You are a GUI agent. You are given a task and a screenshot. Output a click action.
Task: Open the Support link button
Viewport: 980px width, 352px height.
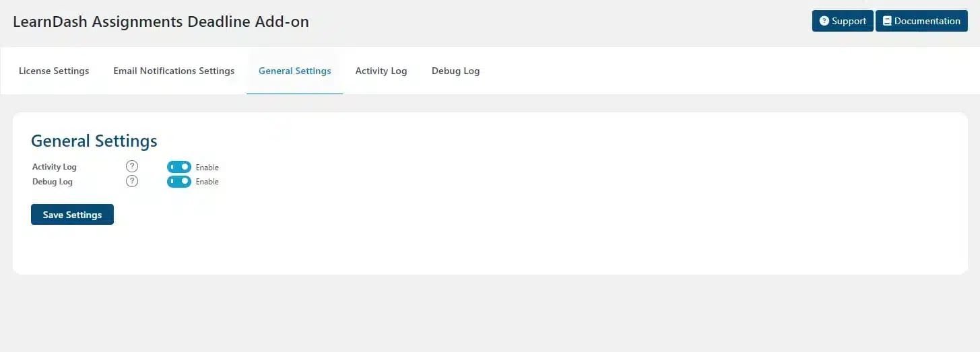843,21
